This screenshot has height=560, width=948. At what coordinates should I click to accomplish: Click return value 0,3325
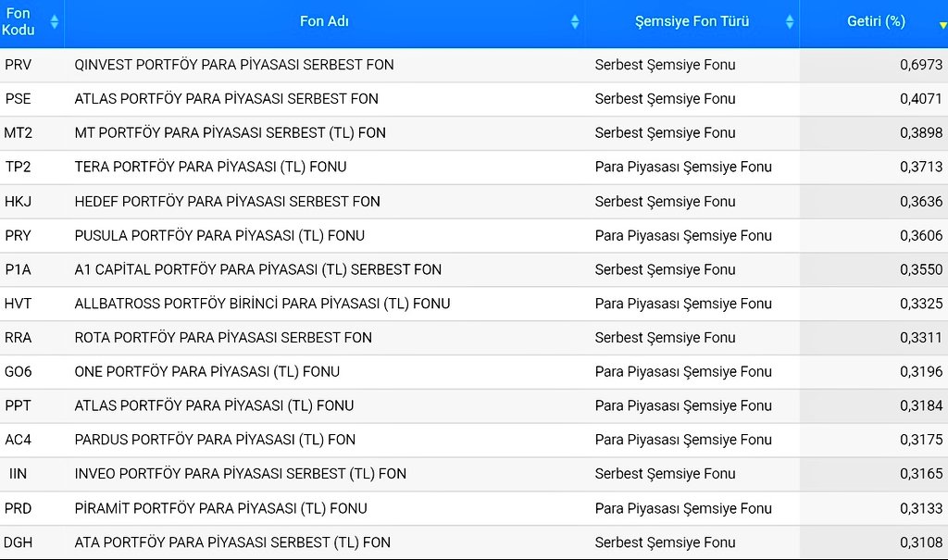921,304
